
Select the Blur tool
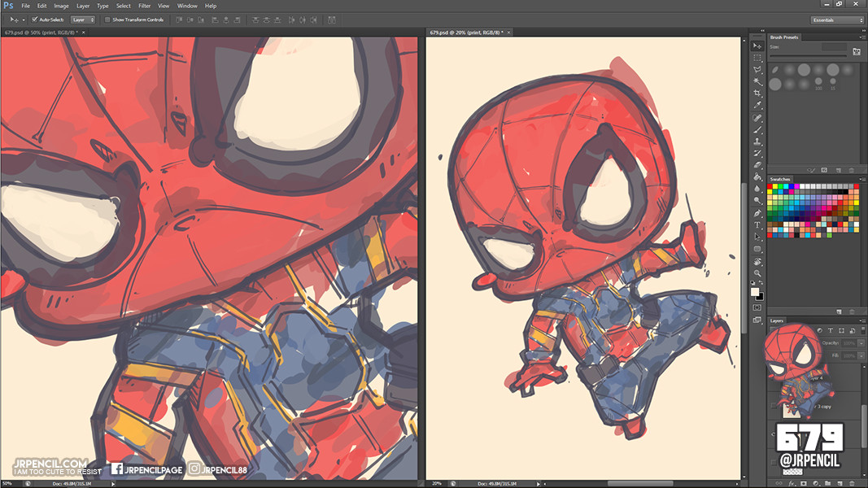pyautogui.click(x=757, y=189)
